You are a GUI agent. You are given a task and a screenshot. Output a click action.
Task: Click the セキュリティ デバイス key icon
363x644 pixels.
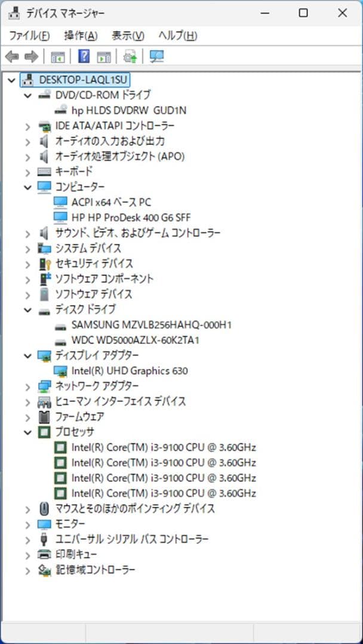[x=44, y=264]
